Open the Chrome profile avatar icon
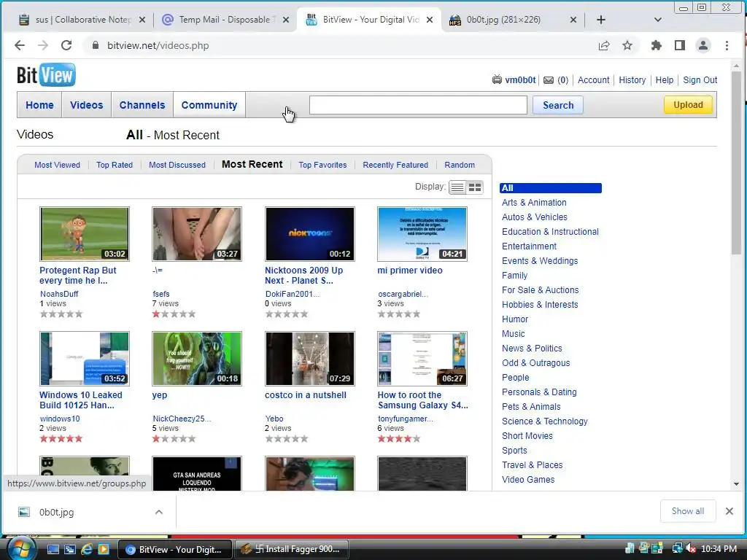The image size is (747, 560). coord(703,45)
